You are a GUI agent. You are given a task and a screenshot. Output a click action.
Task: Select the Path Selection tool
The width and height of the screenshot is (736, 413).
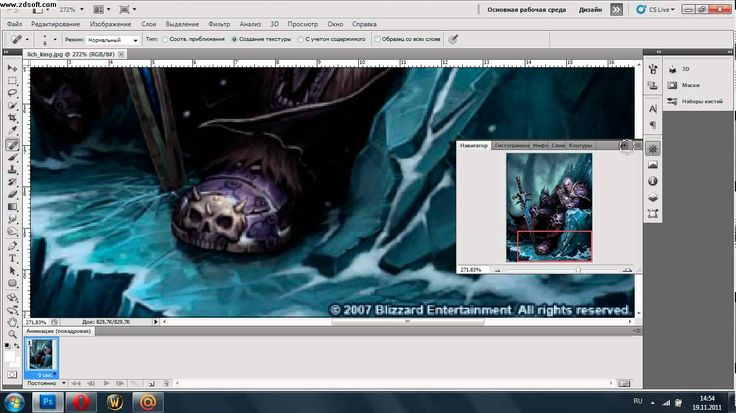[12, 271]
